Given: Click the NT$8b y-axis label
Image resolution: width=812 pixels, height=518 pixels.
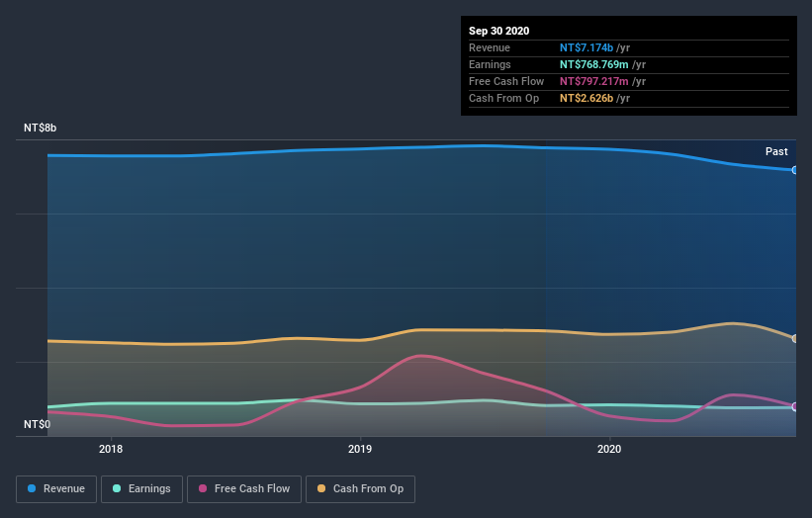Looking at the screenshot, I should point(40,128).
